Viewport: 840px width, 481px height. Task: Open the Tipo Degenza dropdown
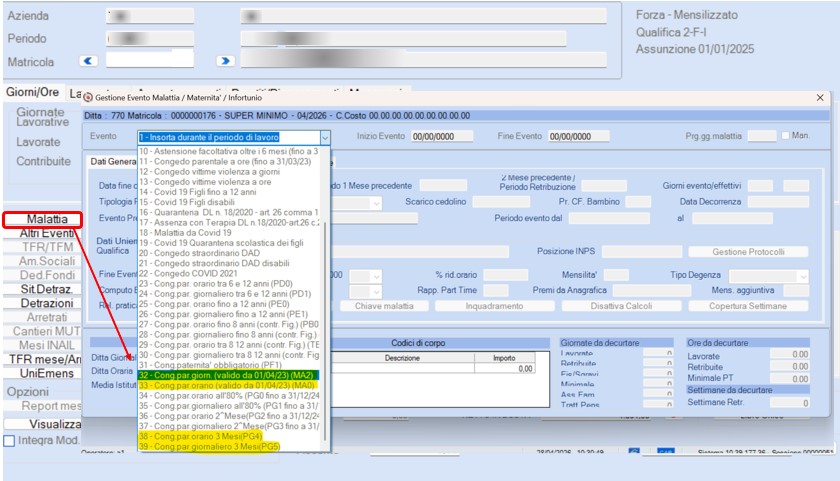point(803,276)
